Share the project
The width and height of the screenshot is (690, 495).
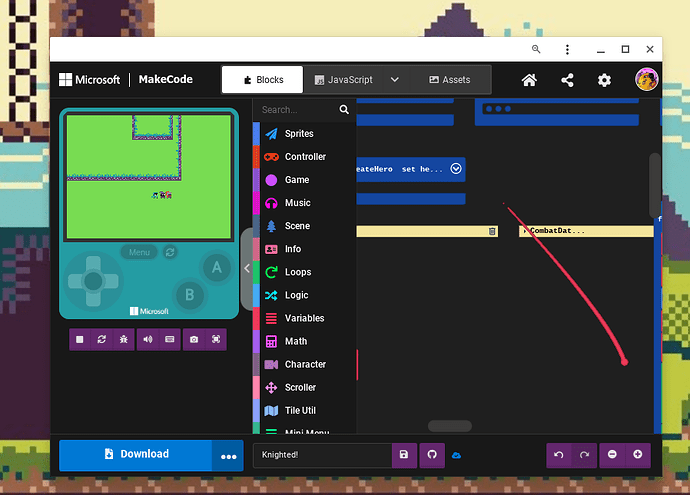click(x=567, y=80)
